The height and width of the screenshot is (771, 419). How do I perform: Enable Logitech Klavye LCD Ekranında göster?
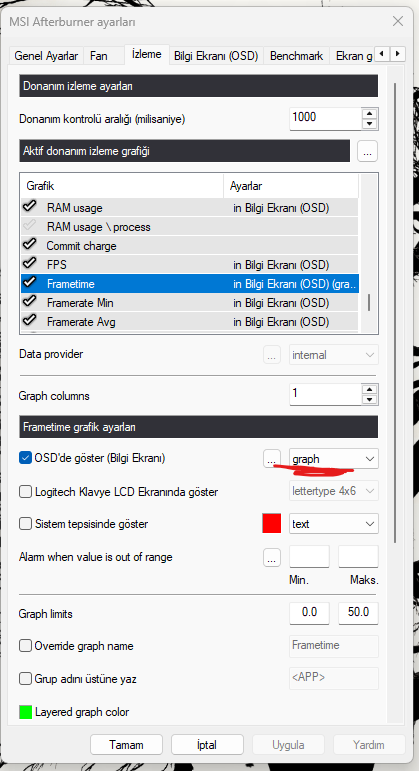[25, 491]
